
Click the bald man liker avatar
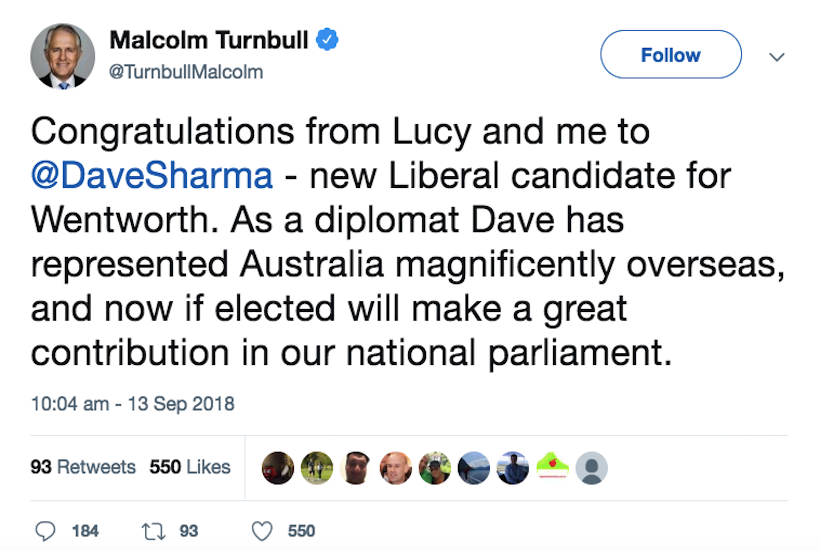point(395,468)
